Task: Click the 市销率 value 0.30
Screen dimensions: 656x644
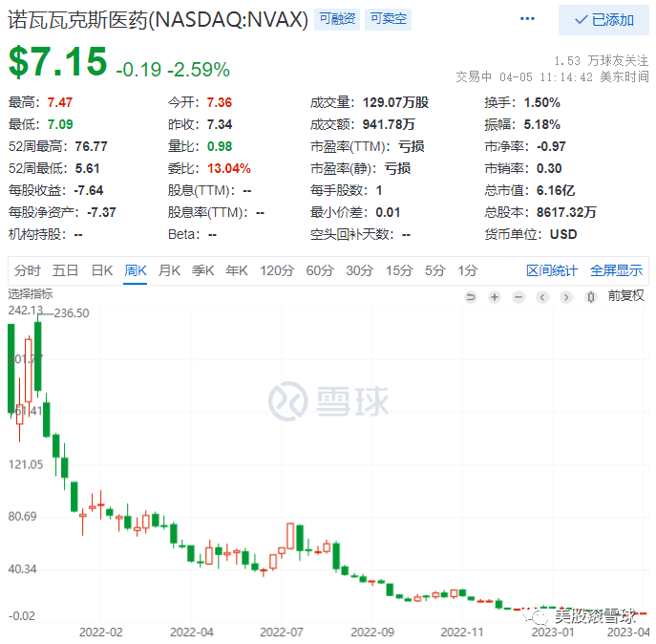Action: [x=549, y=168]
